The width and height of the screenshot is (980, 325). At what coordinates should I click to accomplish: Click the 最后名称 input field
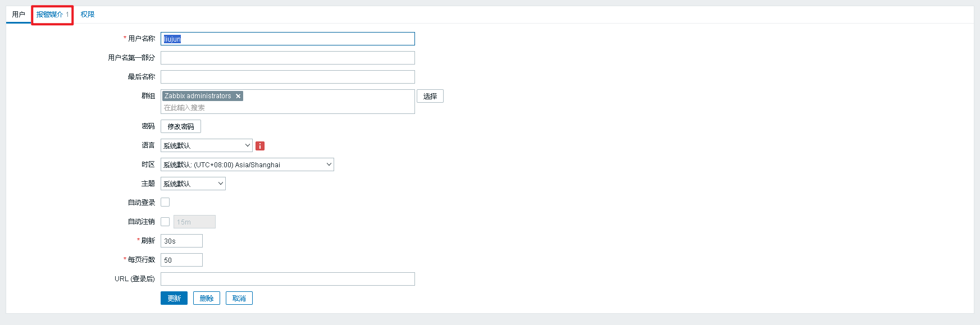pos(288,77)
